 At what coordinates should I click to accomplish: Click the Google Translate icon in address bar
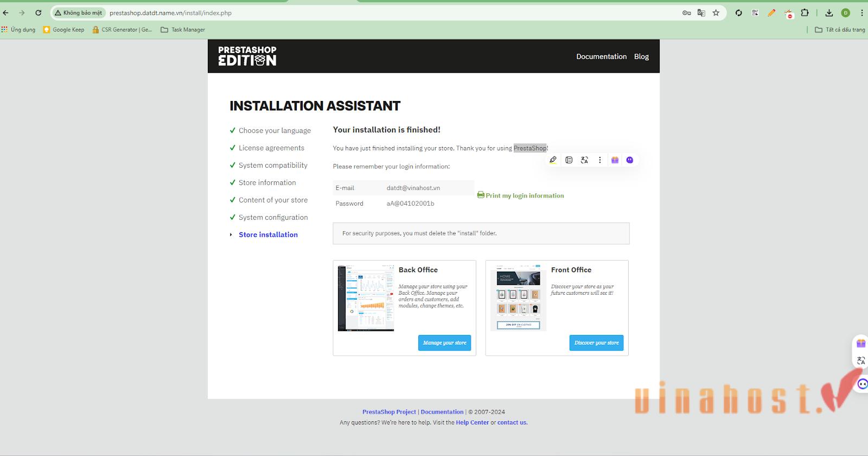(701, 12)
